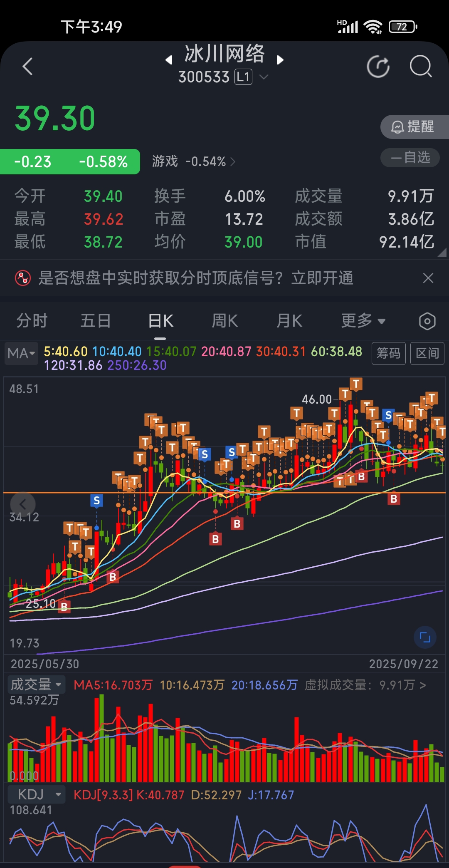
Task: Tap the L1 quote level badge
Action: click(243, 77)
